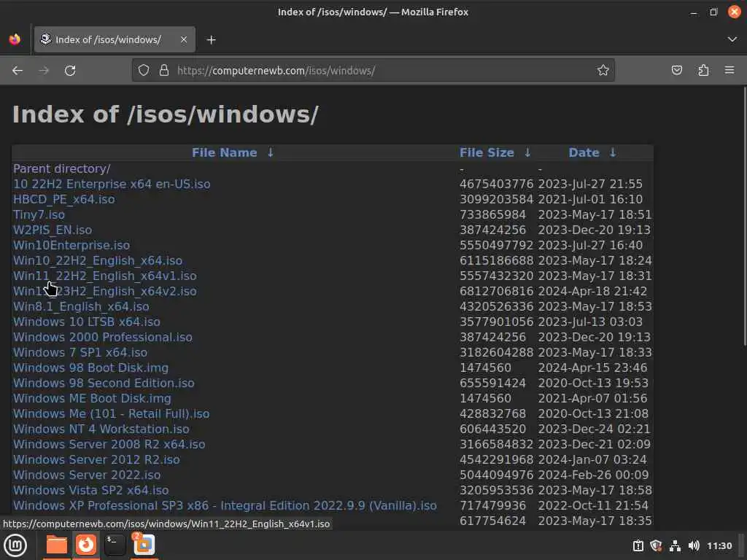Open Windows 2000 Professional.iso link
Image resolution: width=747 pixels, height=560 pixels.
(x=102, y=337)
